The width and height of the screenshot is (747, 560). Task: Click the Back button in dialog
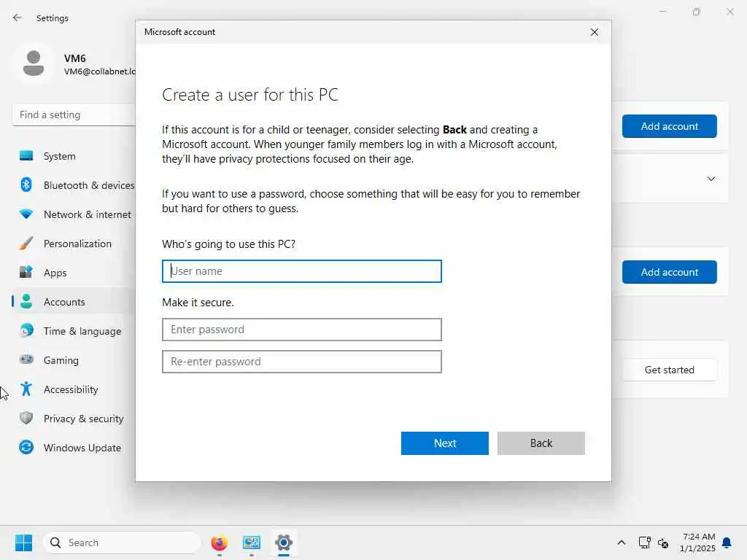pyautogui.click(x=541, y=443)
